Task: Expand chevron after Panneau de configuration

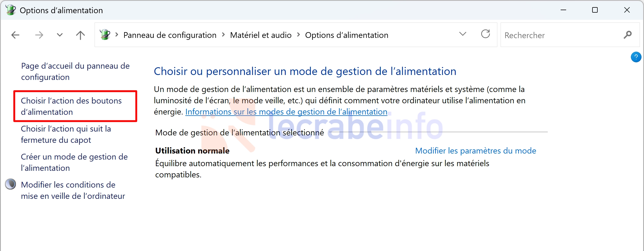Action: click(223, 35)
